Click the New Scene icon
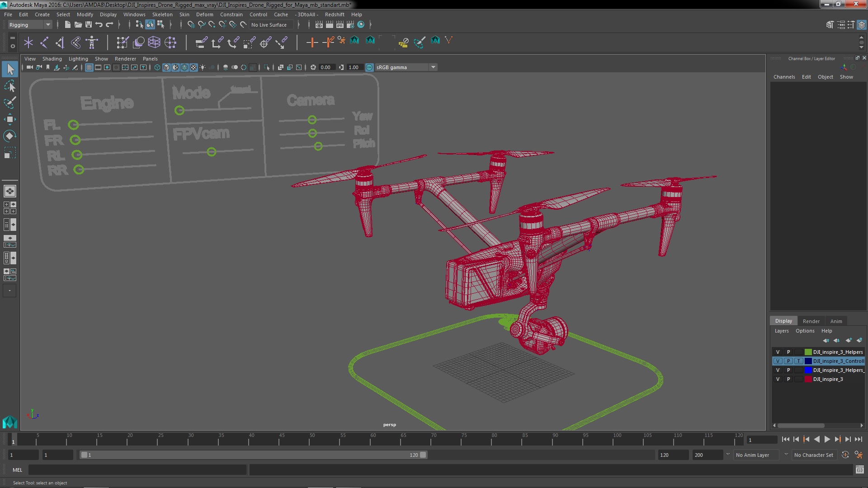The height and width of the screenshot is (488, 868). point(67,25)
